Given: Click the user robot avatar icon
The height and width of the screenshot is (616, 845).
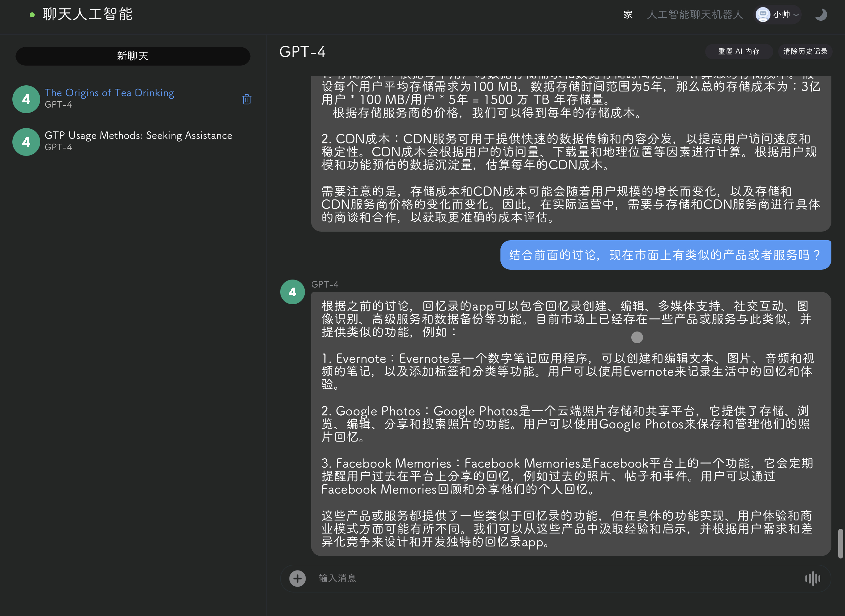Looking at the screenshot, I should [x=763, y=15].
